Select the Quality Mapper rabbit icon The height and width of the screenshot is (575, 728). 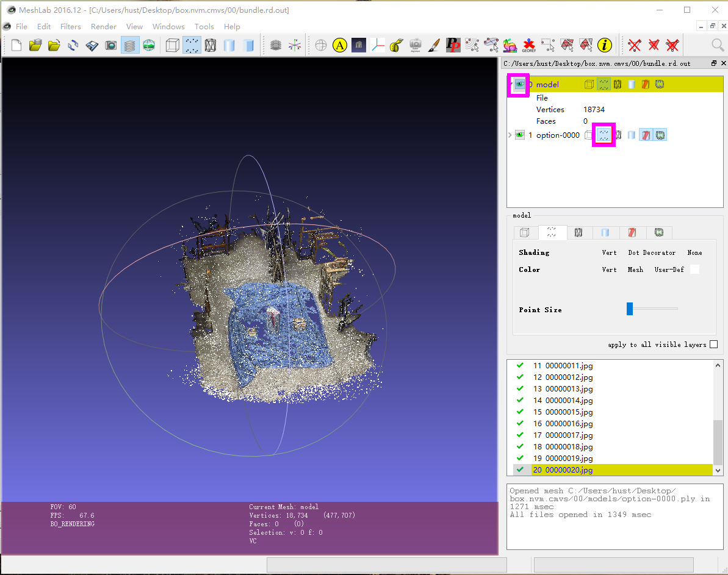(x=510, y=45)
